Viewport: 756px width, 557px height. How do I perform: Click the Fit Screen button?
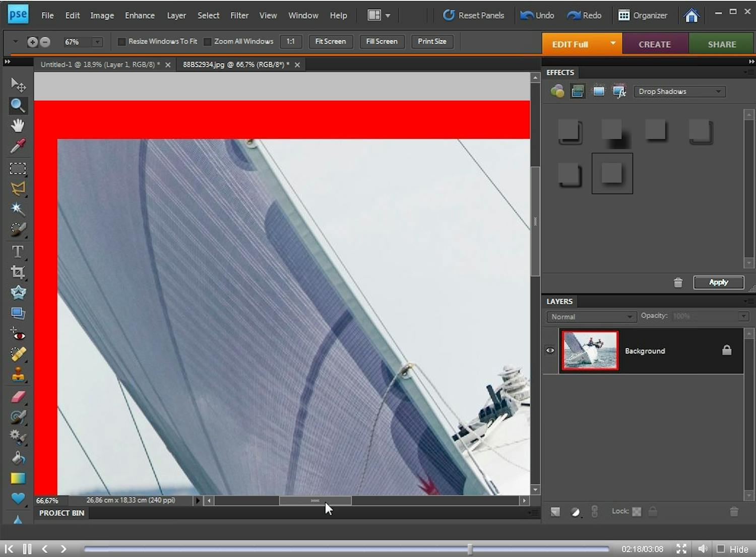(330, 42)
